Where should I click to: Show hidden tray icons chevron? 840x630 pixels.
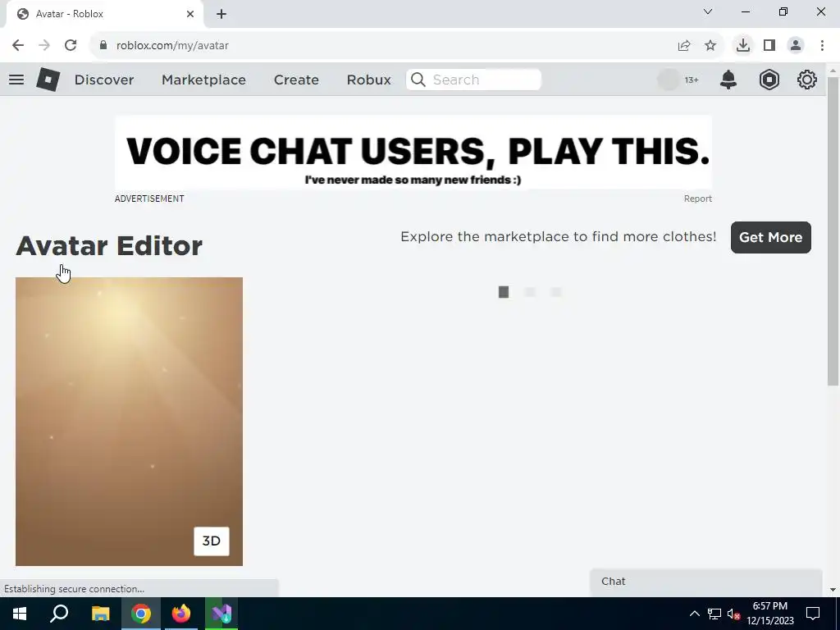(x=694, y=614)
